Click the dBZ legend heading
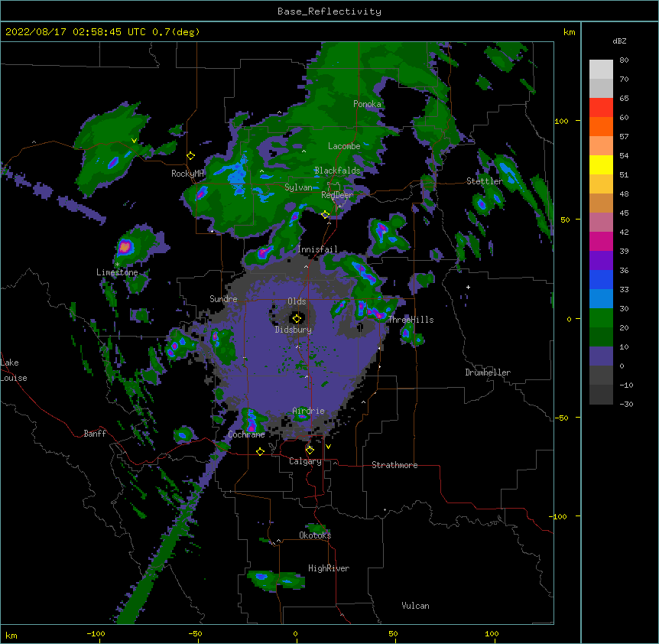 [x=619, y=41]
